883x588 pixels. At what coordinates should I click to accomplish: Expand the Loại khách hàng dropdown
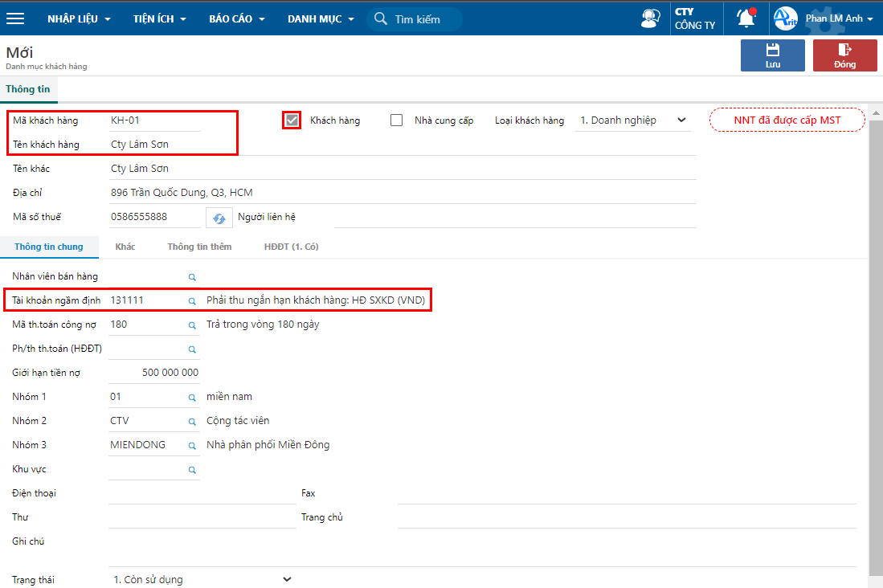634,120
